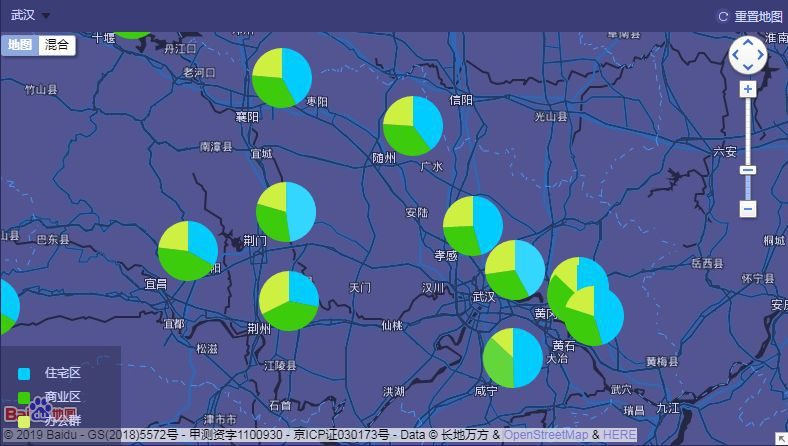788x446 pixels.
Task: Click the green 商业区 legend swatch
Action: click(24, 398)
